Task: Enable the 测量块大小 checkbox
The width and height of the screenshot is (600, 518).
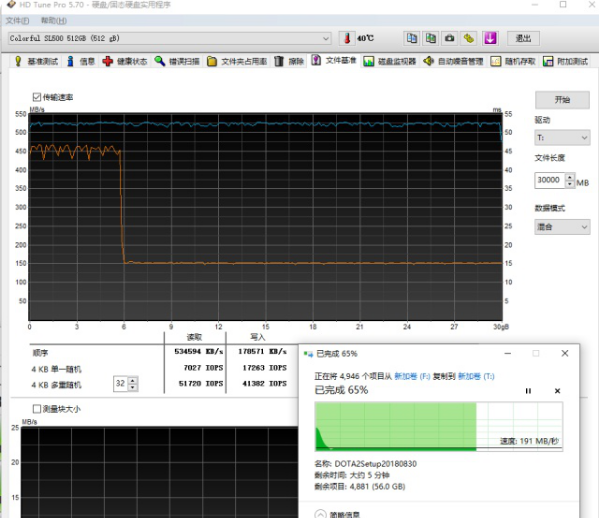Action: click(x=37, y=408)
